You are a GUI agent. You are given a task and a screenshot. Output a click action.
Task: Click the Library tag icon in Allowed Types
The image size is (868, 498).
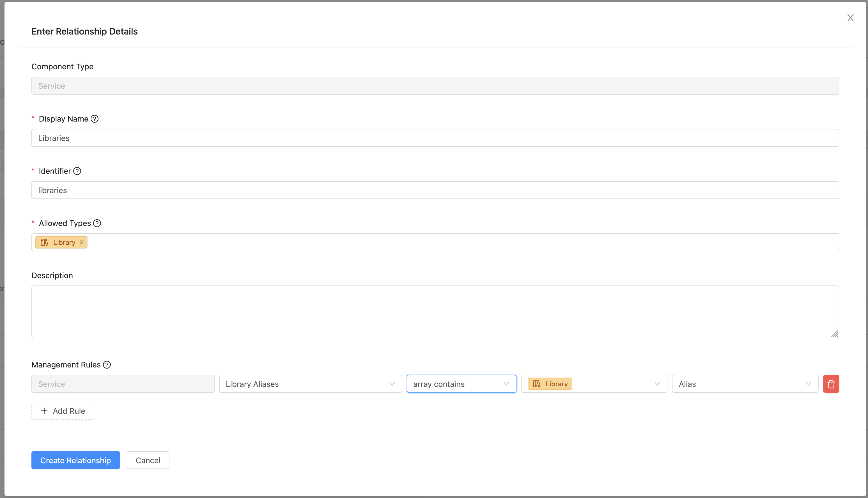click(44, 242)
